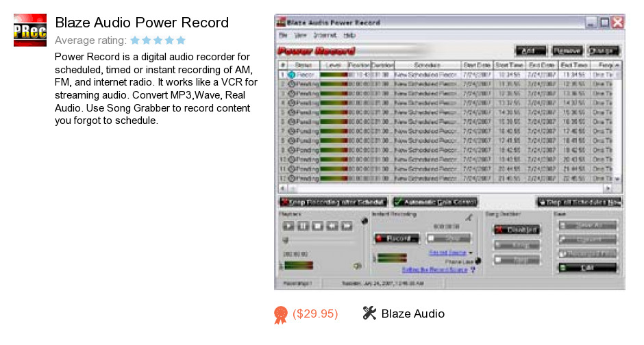644x345 pixels.
Task: Open Setting the Record Source link
Action: [x=435, y=270]
